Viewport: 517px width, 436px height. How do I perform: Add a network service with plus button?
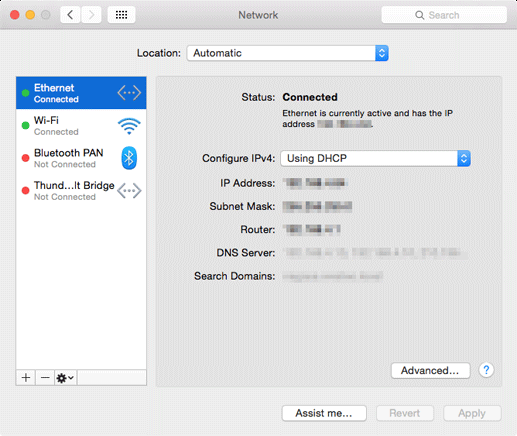(26, 378)
